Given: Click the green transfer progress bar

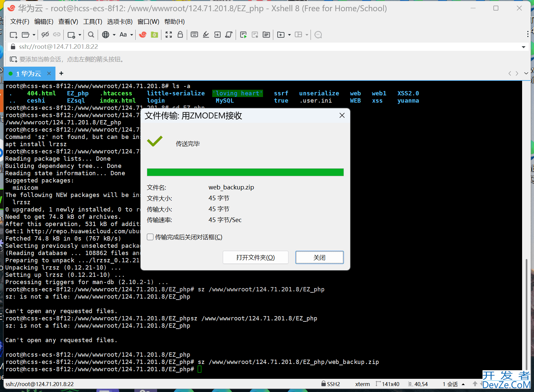Looking at the screenshot, I should click(245, 172).
